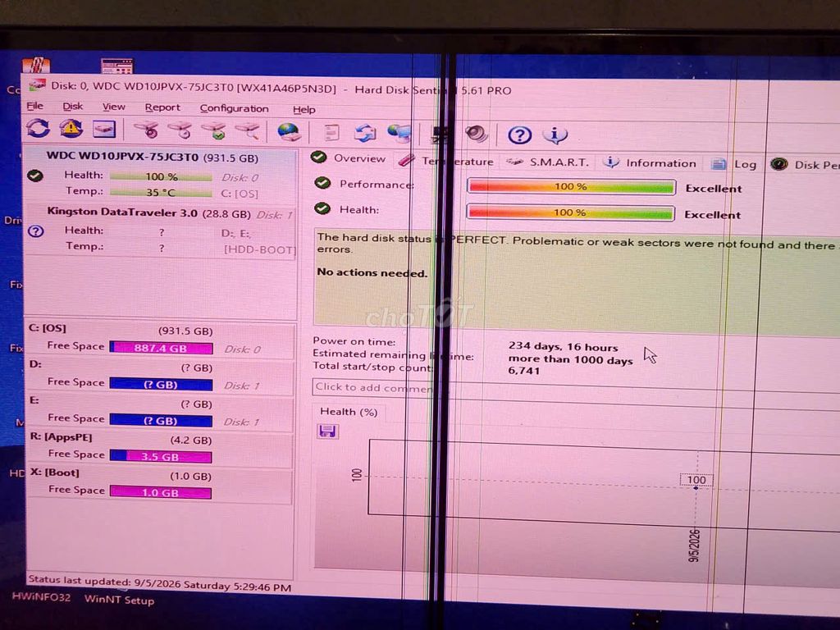Screen dimensions: 840x630
Task: Open the Report menu
Action: pyautogui.click(x=162, y=107)
